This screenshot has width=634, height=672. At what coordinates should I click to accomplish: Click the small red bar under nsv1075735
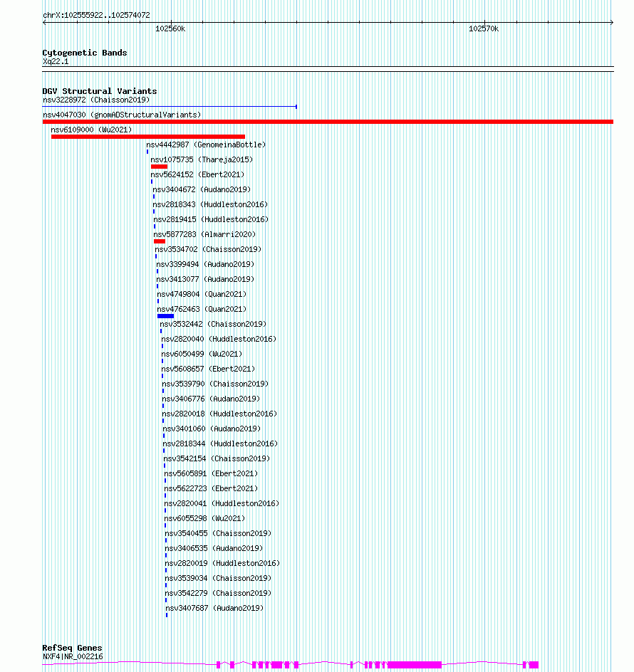[x=159, y=167]
